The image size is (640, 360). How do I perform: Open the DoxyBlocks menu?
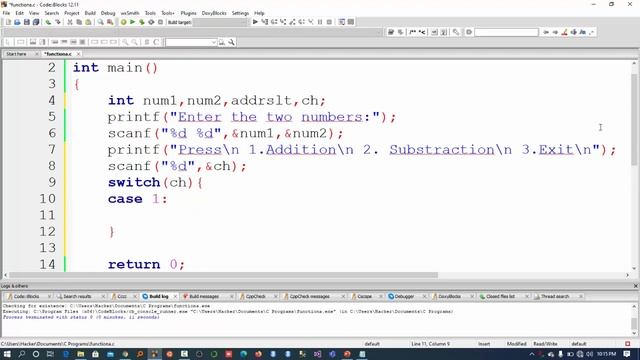click(x=214, y=13)
